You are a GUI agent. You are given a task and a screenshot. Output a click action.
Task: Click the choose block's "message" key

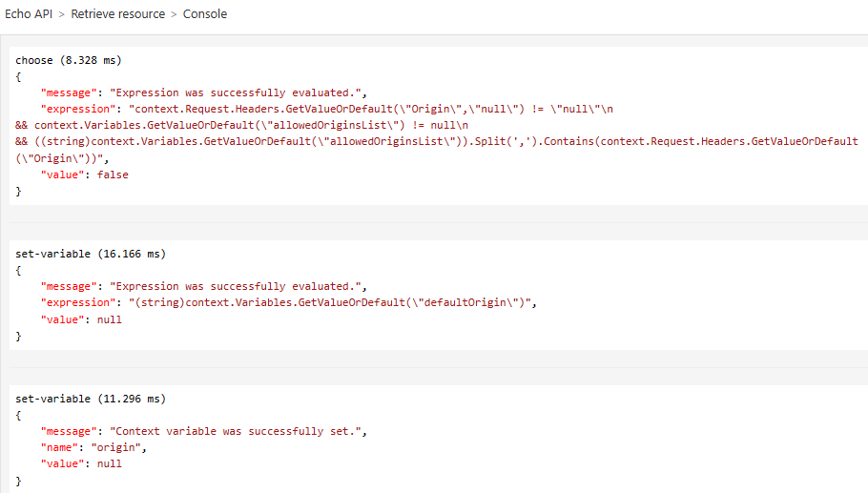(x=69, y=92)
